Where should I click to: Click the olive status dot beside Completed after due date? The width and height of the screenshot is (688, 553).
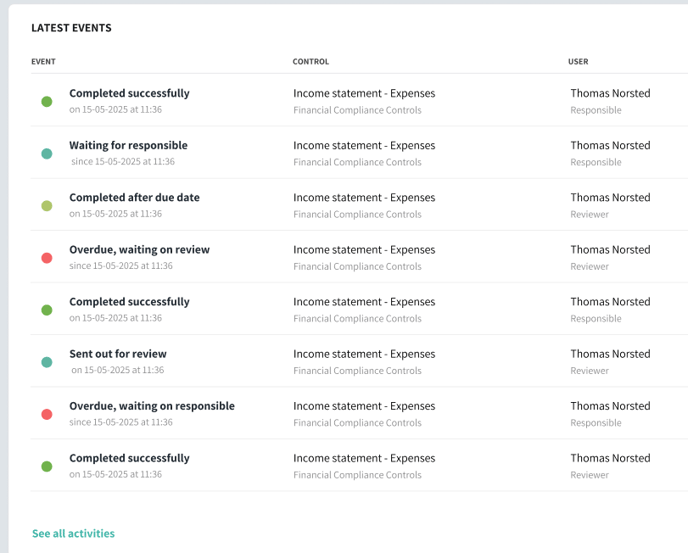pyautogui.click(x=47, y=206)
